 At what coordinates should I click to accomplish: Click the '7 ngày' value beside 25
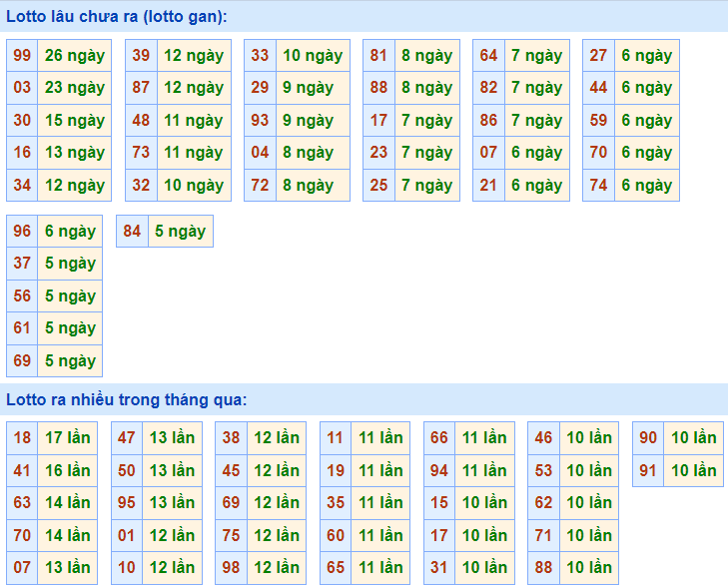[427, 185]
